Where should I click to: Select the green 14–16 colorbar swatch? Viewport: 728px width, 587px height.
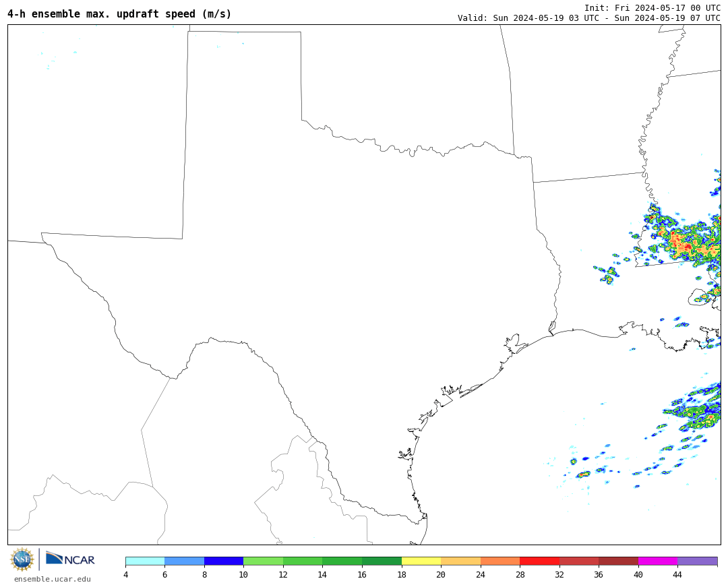pyautogui.click(x=342, y=561)
